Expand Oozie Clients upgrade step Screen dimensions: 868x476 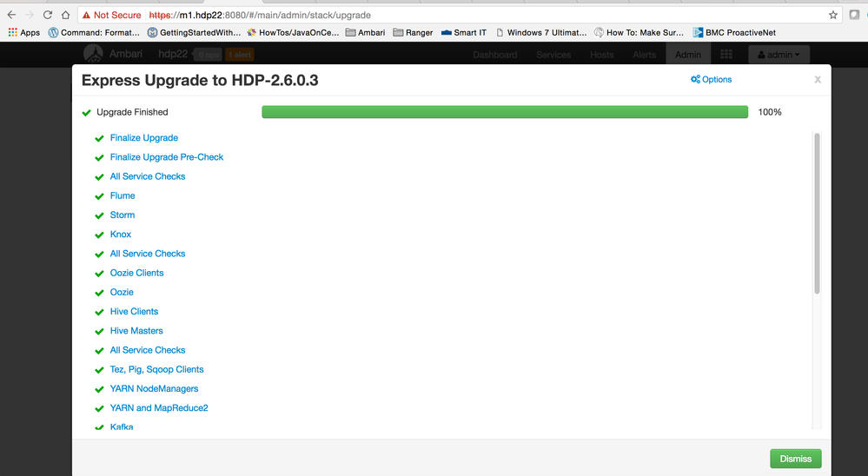pos(136,273)
